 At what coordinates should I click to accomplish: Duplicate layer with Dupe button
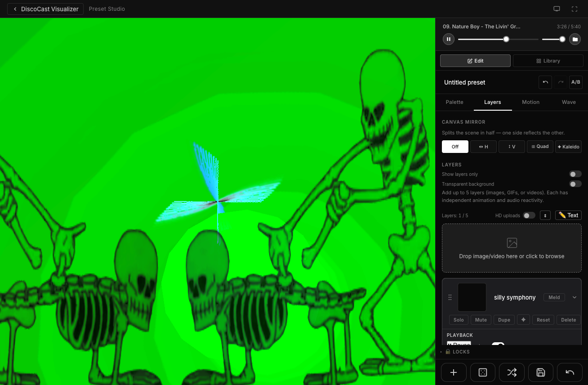pos(504,320)
